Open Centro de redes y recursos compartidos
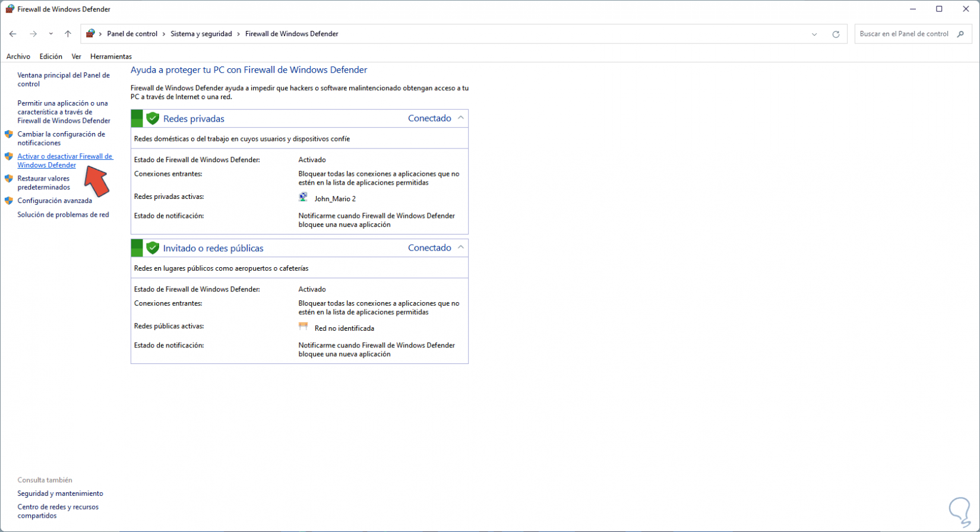This screenshot has height=532, width=980. pos(58,511)
